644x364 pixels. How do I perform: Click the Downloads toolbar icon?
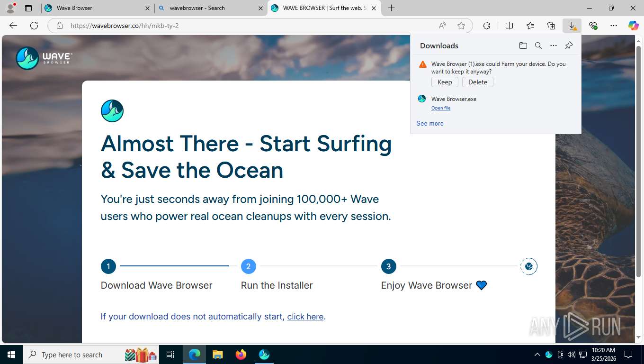(572, 26)
